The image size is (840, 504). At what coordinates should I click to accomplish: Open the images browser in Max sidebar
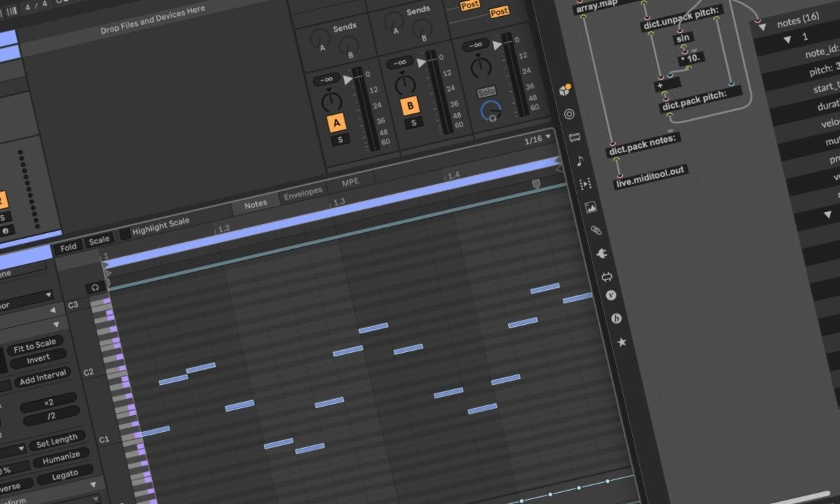coord(589,207)
